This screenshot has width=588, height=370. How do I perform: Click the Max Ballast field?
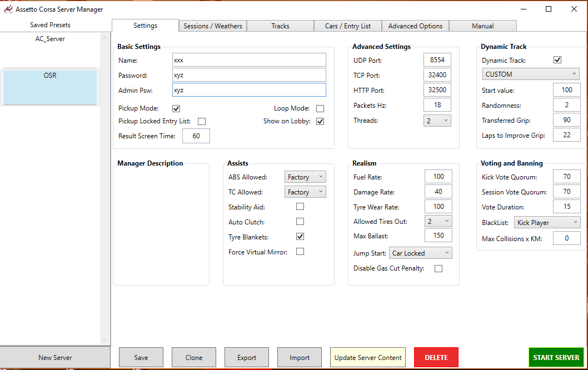[438, 236]
